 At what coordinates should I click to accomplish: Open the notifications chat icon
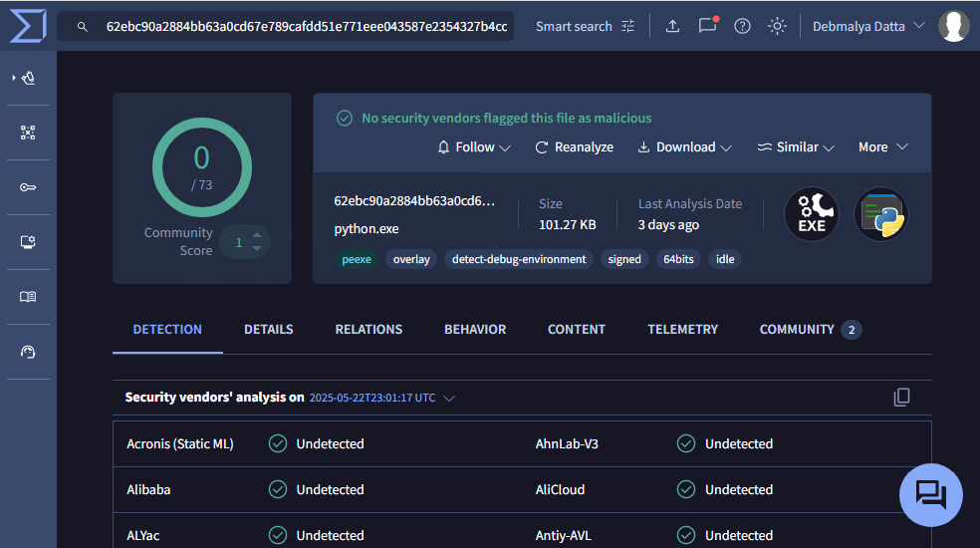click(707, 25)
